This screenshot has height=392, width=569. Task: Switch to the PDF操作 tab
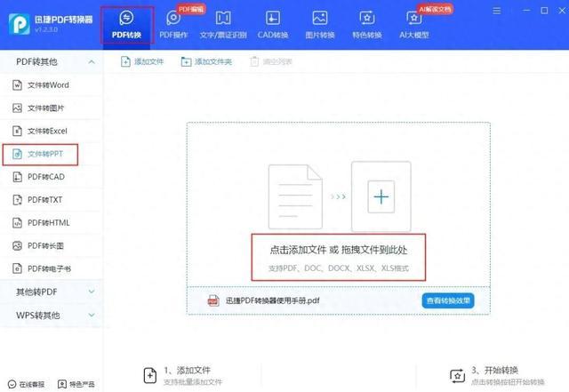click(x=173, y=25)
